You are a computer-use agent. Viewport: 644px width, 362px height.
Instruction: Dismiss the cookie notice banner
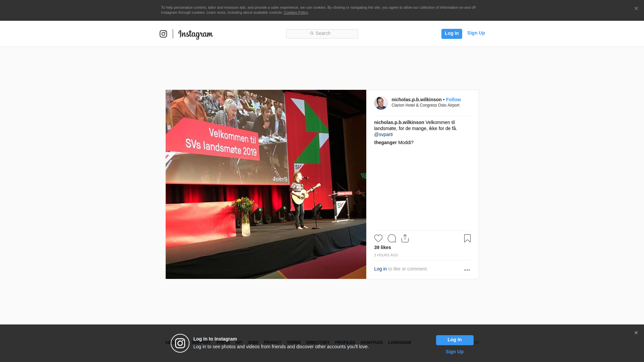point(636,9)
